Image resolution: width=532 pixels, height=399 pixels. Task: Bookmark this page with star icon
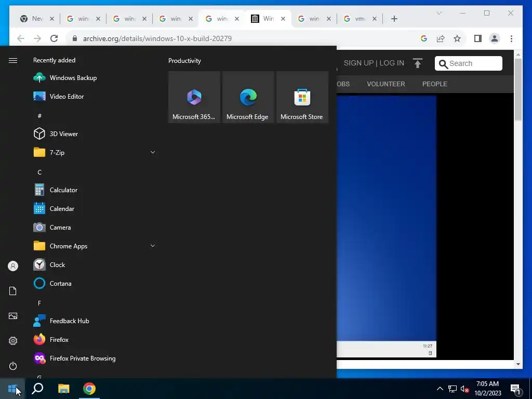point(457,38)
